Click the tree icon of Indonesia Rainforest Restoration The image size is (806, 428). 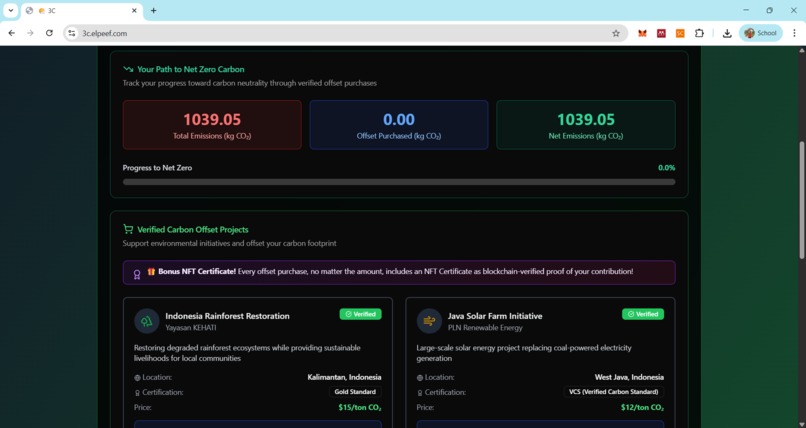click(146, 321)
